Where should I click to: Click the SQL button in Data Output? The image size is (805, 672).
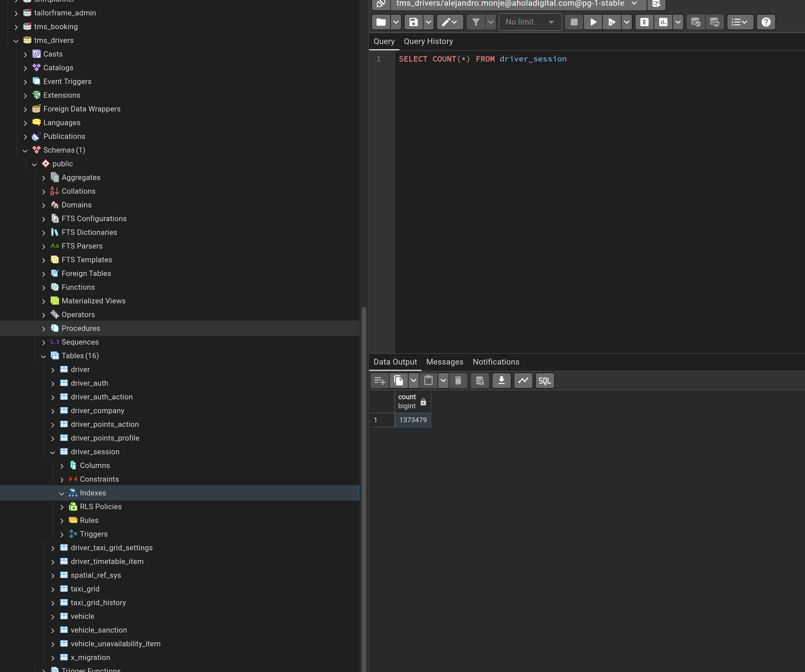(x=545, y=381)
